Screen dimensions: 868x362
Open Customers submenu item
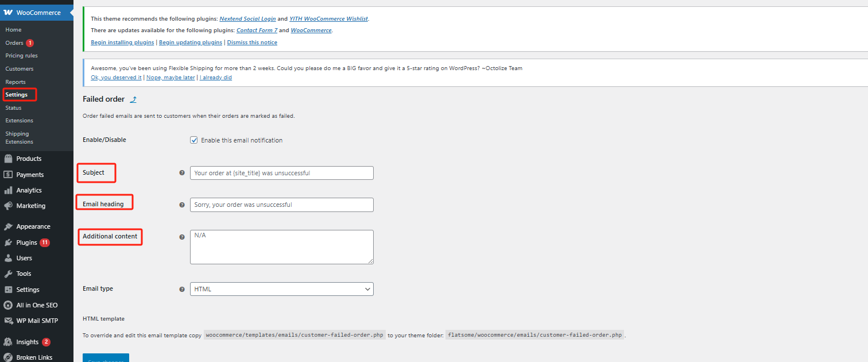pos(20,69)
